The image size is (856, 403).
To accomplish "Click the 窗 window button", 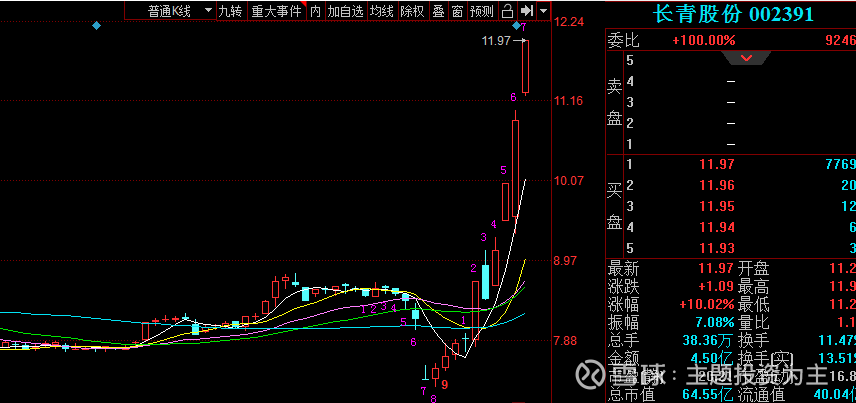I will (457, 10).
